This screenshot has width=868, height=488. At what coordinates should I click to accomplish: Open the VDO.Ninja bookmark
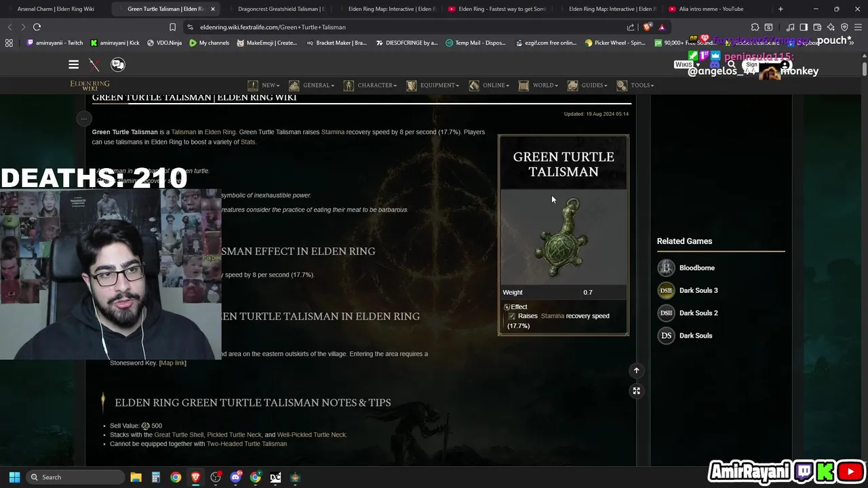click(165, 43)
